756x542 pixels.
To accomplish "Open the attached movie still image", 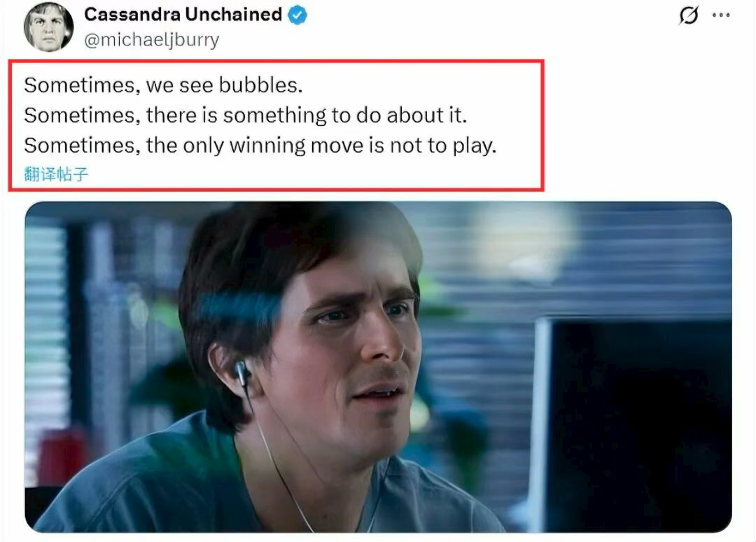I will pyautogui.click(x=378, y=367).
